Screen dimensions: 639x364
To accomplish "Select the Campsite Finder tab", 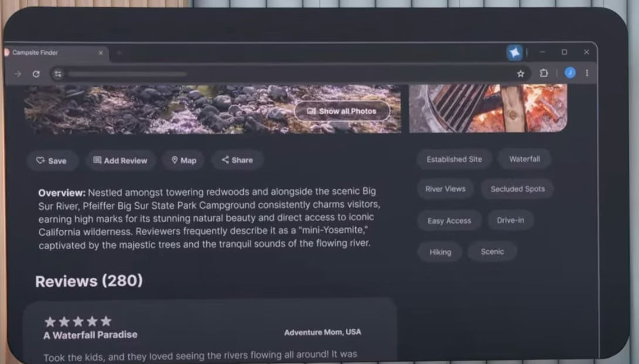I will coord(47,53).
